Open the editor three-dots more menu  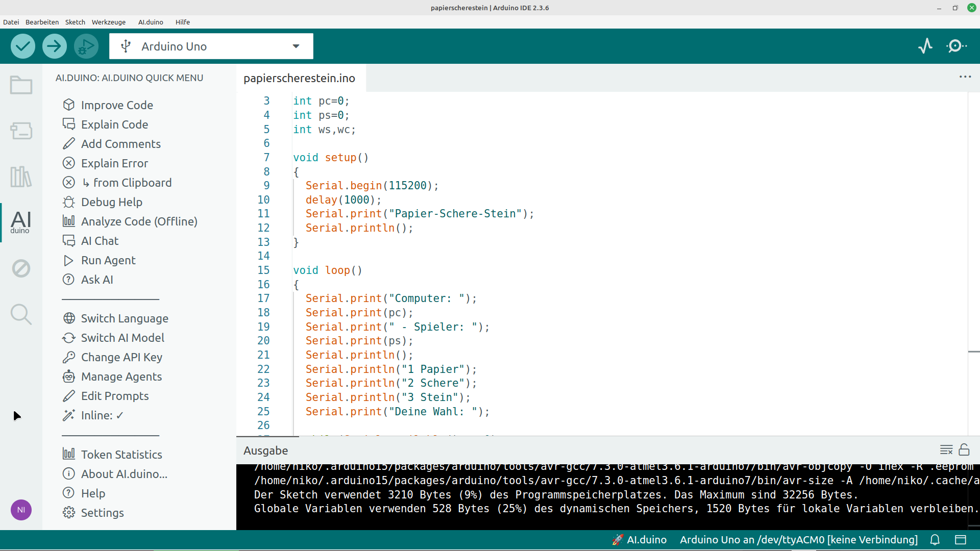tap(965, 77)
